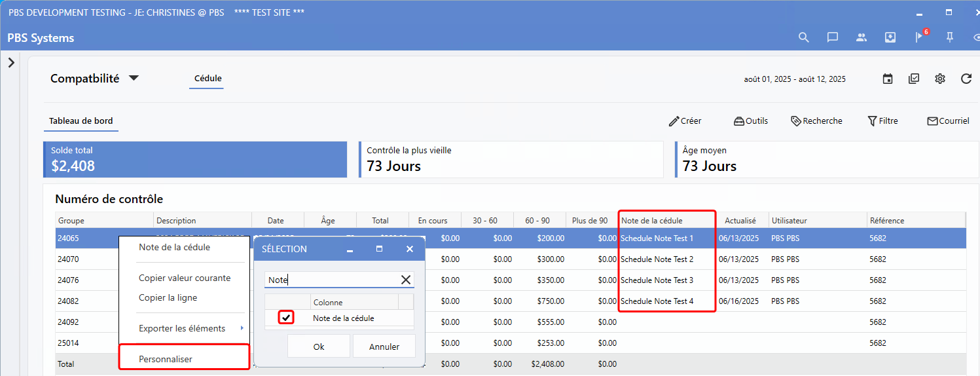
Task: Open the flag notifications with badge 6
Action: [x=920, y=37]
